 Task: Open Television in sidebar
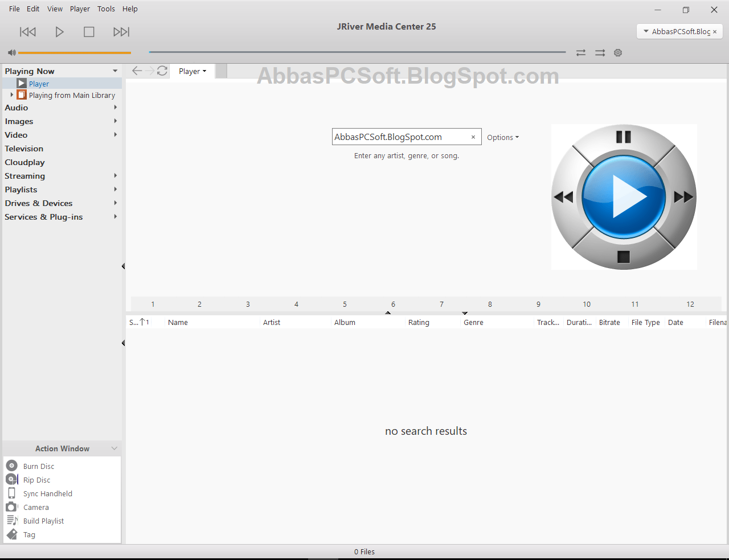pos(24,149)
